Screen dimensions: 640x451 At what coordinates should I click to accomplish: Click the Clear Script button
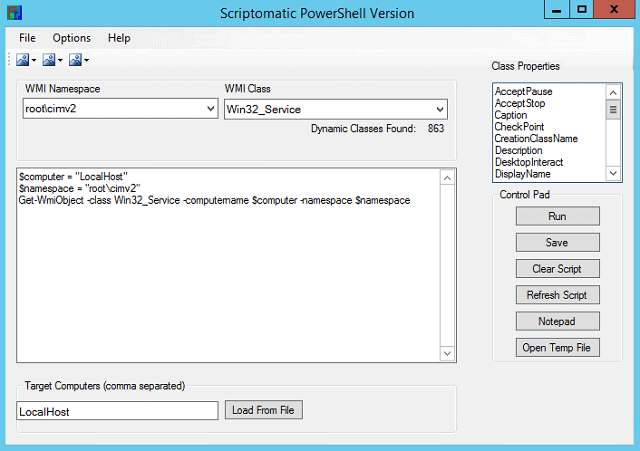[558, 269]
